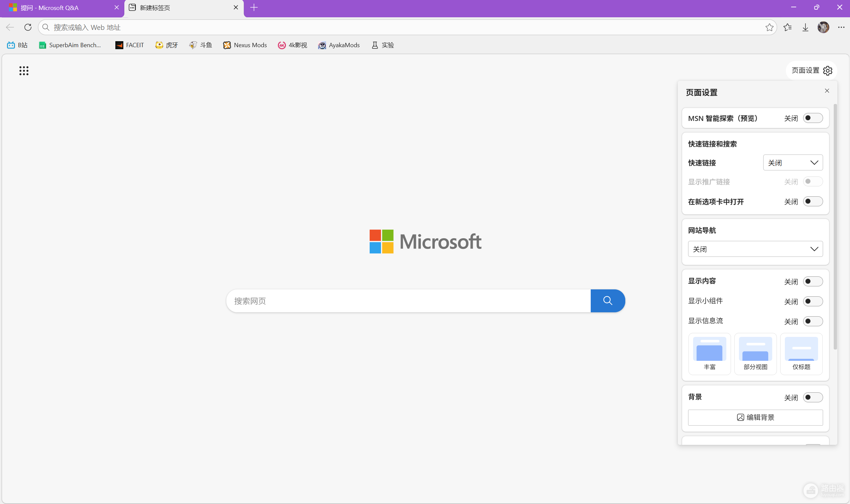850x504 pixels.
Task: Close the 提问 - Microsoft Q&A tab
Action: tap(117, 7)
